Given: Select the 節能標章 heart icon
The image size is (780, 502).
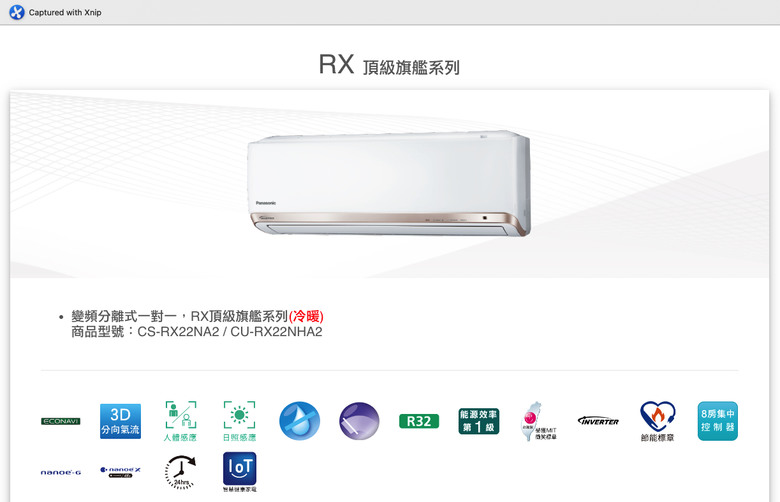Looking at the screenshot, I should (x=658, y=421).
